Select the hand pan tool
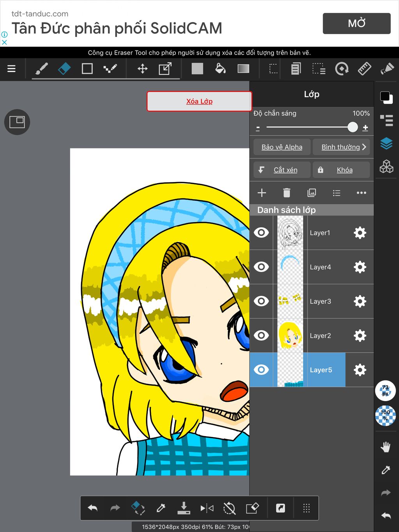Screen dimensions: 399x532 coord(386,447)
